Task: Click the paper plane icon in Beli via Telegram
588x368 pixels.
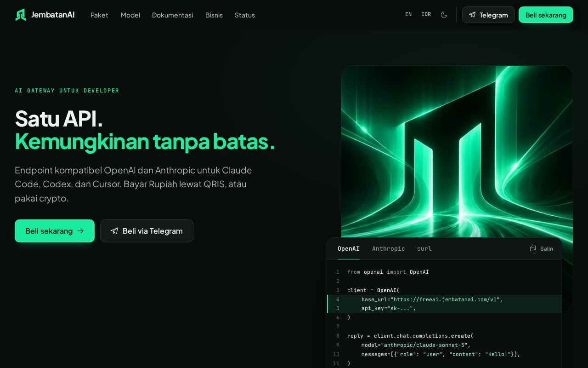Action: 114,231
